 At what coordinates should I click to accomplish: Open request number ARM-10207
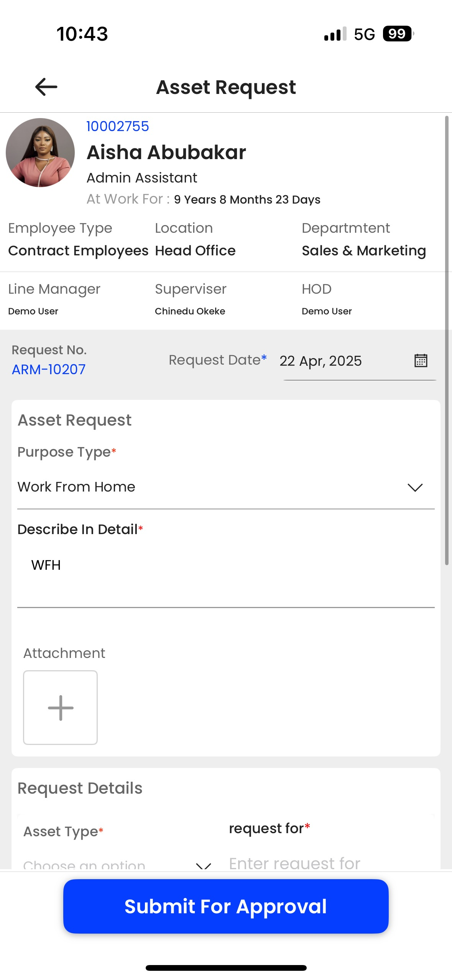(x=49, y=370)
